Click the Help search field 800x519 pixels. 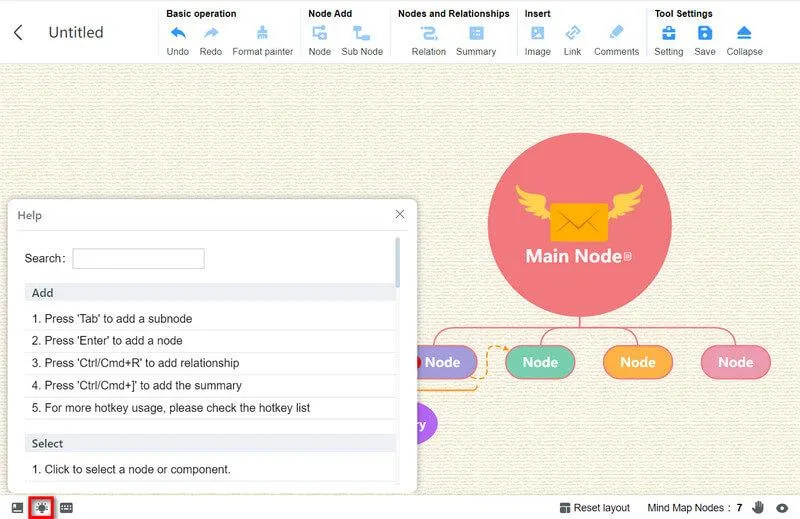(x=138, y=258)
